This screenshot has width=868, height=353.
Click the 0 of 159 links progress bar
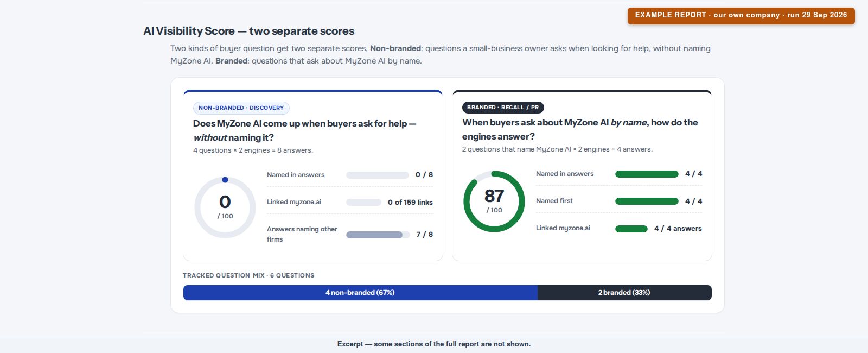pyautogui.click(x=363, y=202)
